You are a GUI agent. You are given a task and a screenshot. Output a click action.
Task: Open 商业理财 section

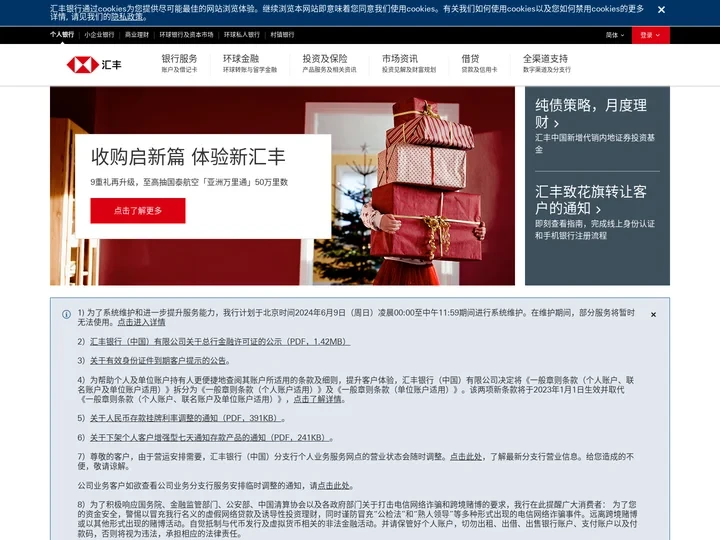pos(137,35)
